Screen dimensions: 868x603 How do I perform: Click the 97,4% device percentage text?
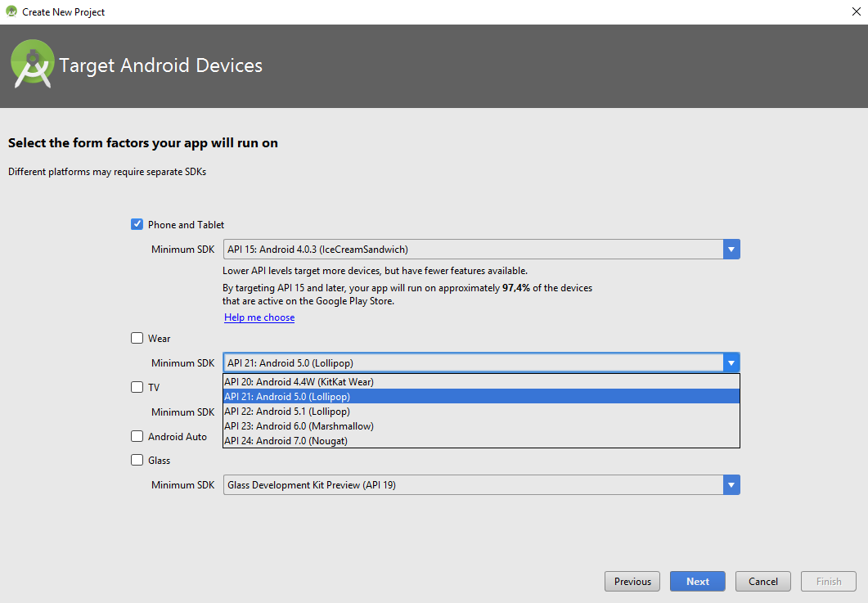coord(516,288)
